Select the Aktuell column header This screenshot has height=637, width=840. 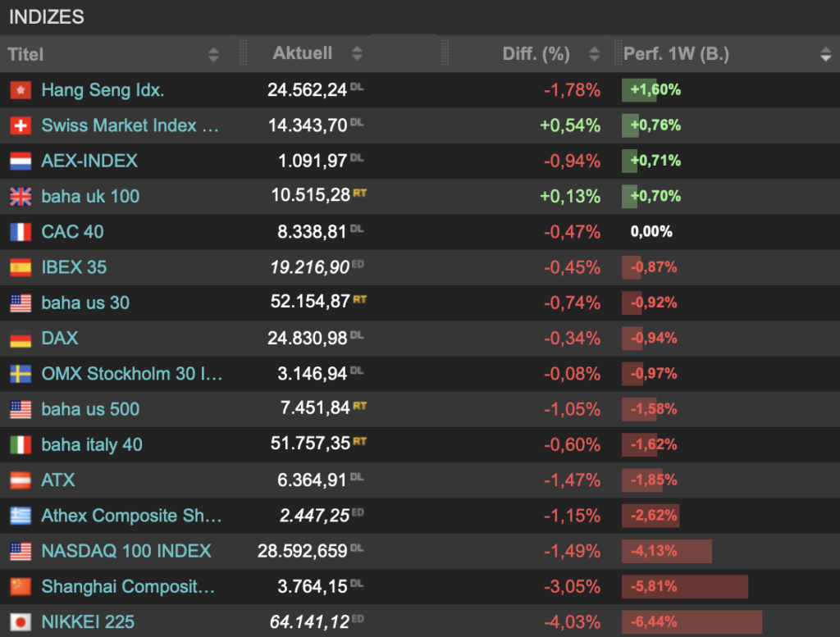[302, 53]
